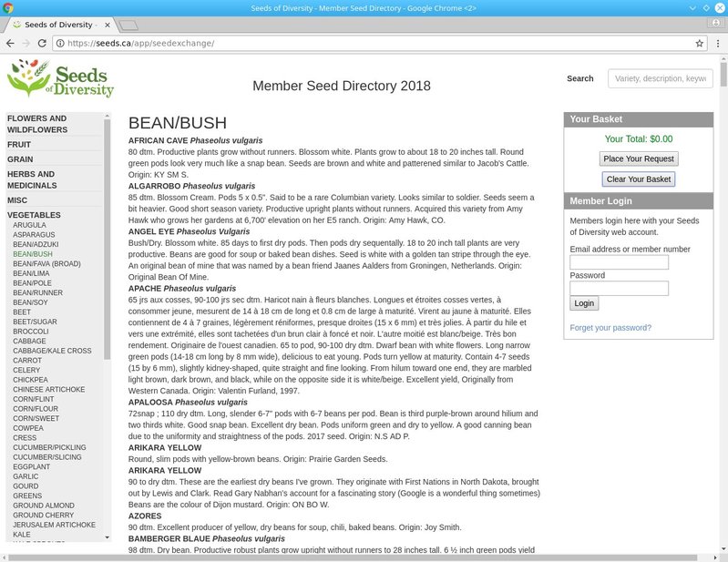Open GRAIN category
Screen dimensions: 728x562
click(x=20, y=159)
